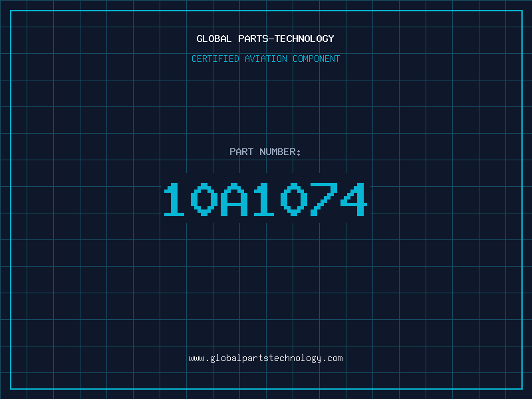Click the PART NUMBER: label

click(265, 152)
